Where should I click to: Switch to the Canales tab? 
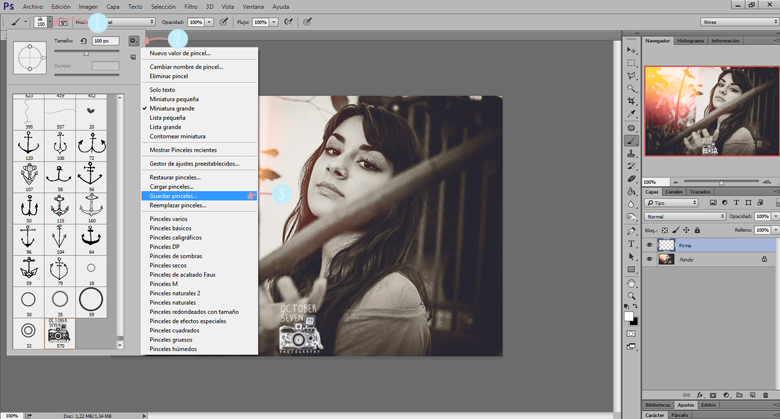pos(674,192)
